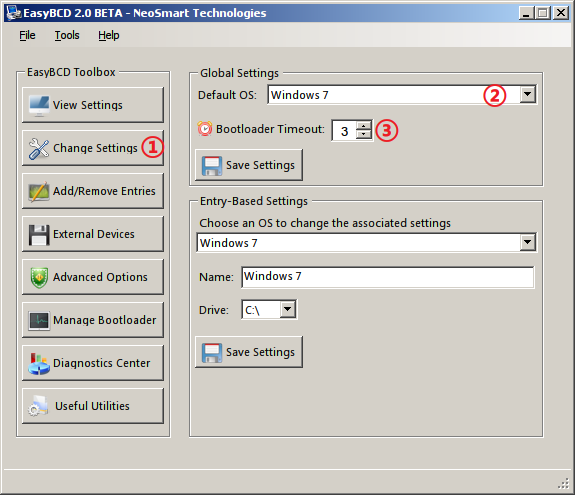Open Manage Bootloader monitor icon

pos(39,321)
